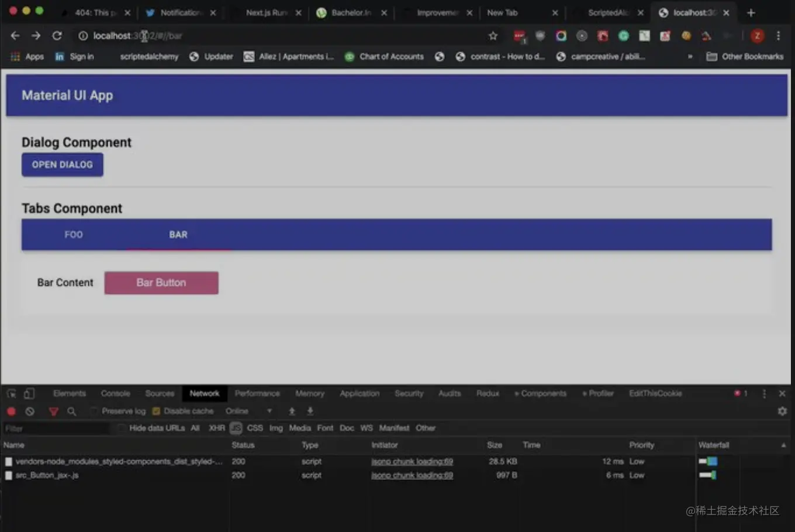Toggle the CSS request type filter
Screen dimensions: 795x532
tap(255, 428)
